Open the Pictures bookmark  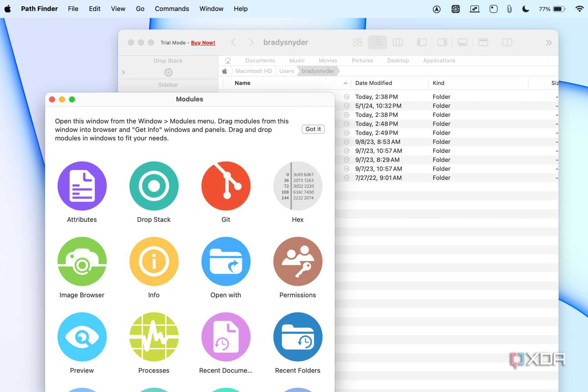tap(362, 61)
